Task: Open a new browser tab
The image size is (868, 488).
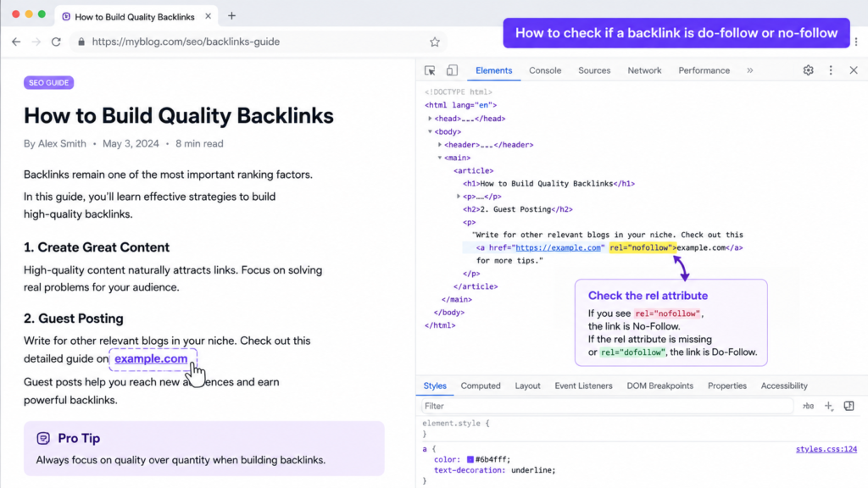Action: point(231,16)
